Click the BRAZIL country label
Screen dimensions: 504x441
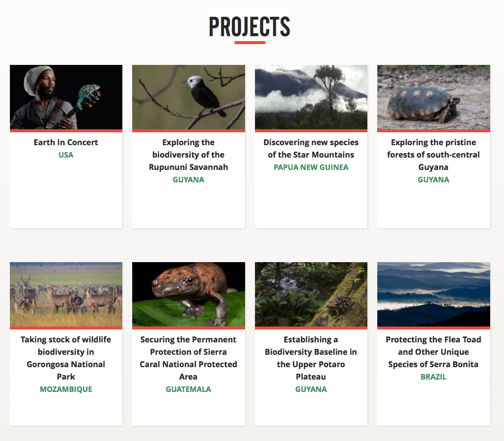pos(433,377)
